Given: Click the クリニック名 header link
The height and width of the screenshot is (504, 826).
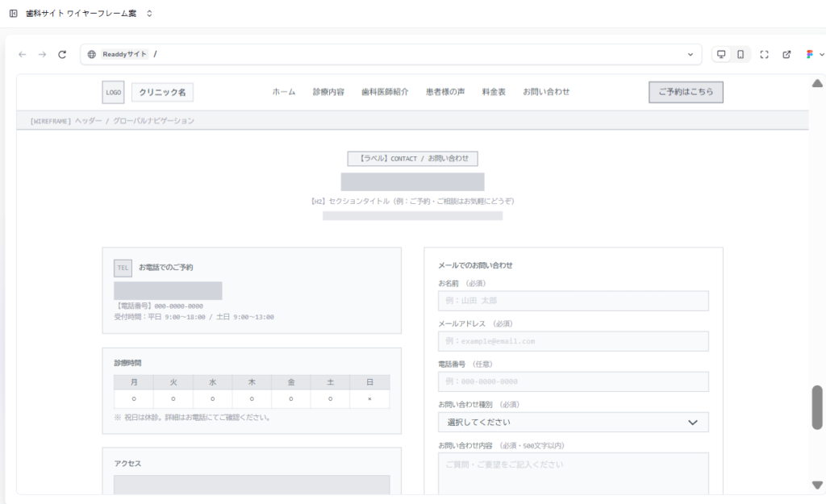Looking at the screenshot, I should (162, 93).
